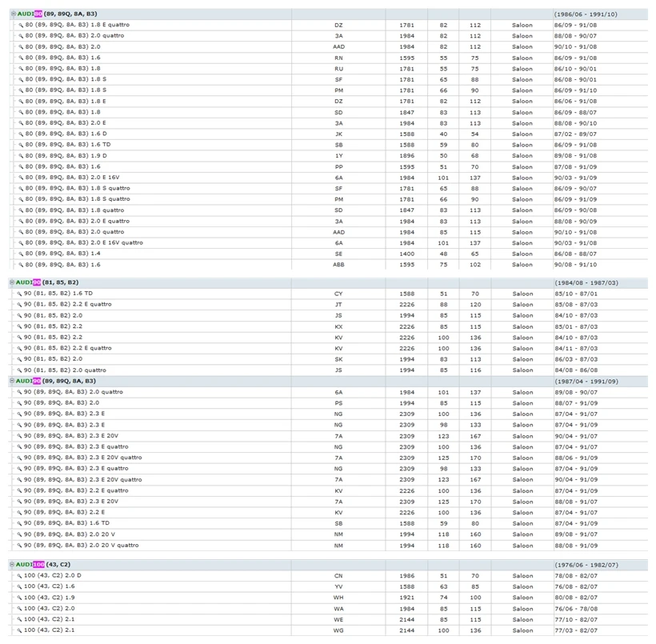Click magnifier icon for 90 B3 2.2 E quattro
This screenshot has height=644, width=656.
click(x=19, y=490)
